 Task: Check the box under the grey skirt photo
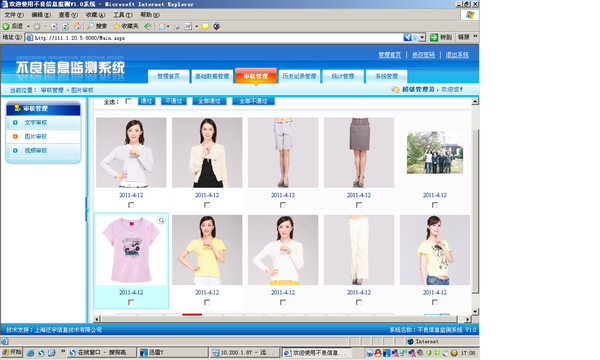[x=359, y=205]
